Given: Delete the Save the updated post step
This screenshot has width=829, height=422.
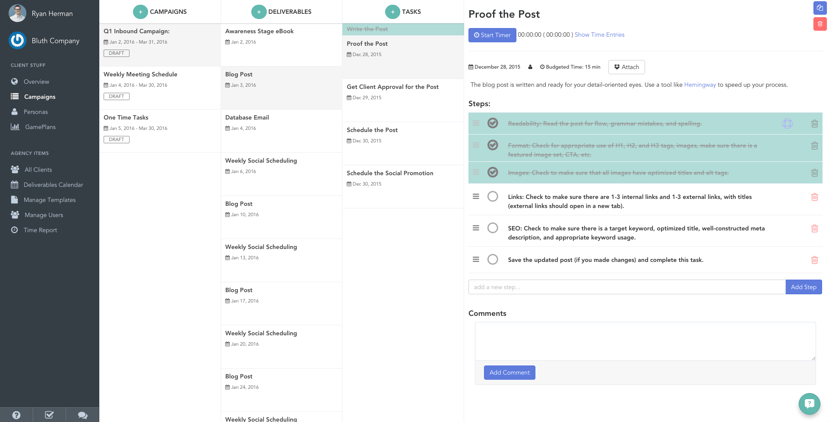Looking at the screenshot, I should 814,260.
